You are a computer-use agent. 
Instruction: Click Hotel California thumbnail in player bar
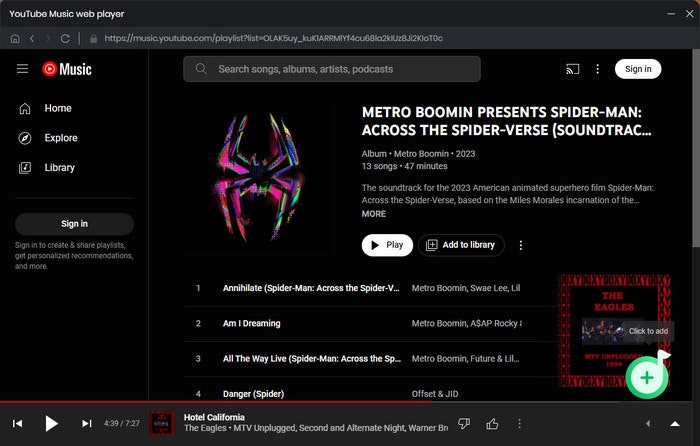coord(162,423)
